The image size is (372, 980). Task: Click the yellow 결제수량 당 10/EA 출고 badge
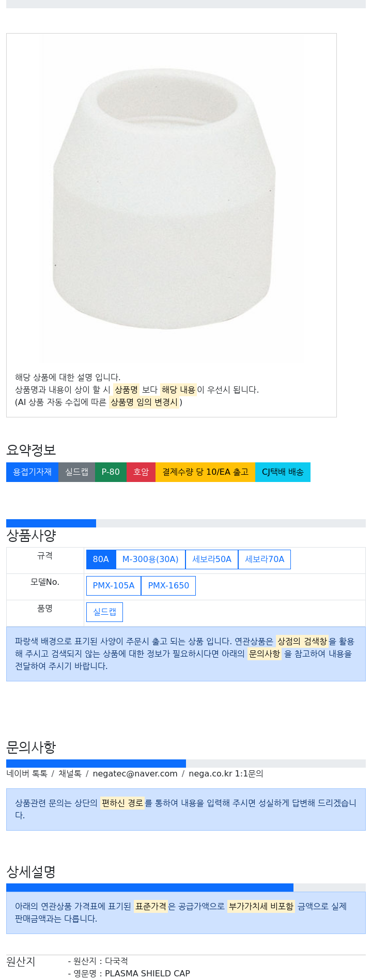point(205,472)
